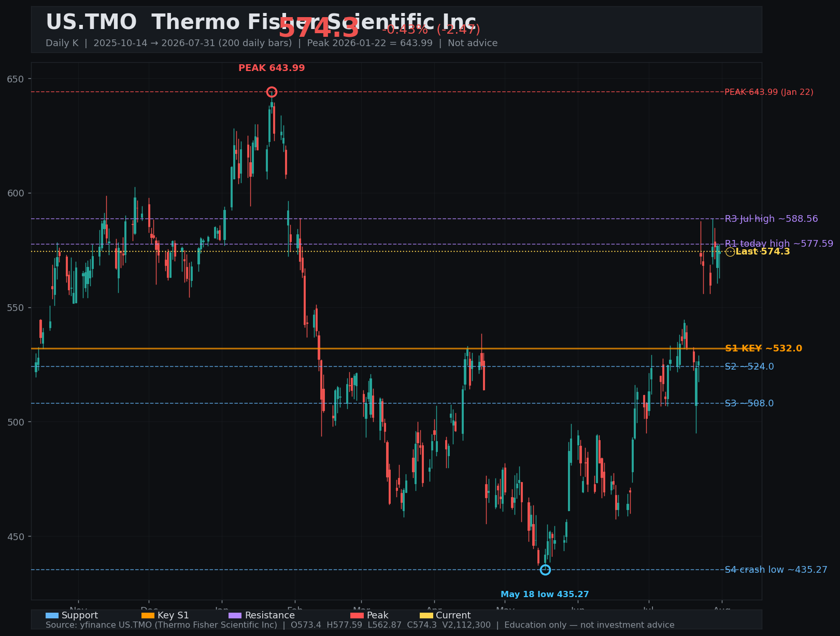The image size is (840, 636).
Task: Click the "R1 today high ~577.59" resistance label
Action: coord(779,244)
